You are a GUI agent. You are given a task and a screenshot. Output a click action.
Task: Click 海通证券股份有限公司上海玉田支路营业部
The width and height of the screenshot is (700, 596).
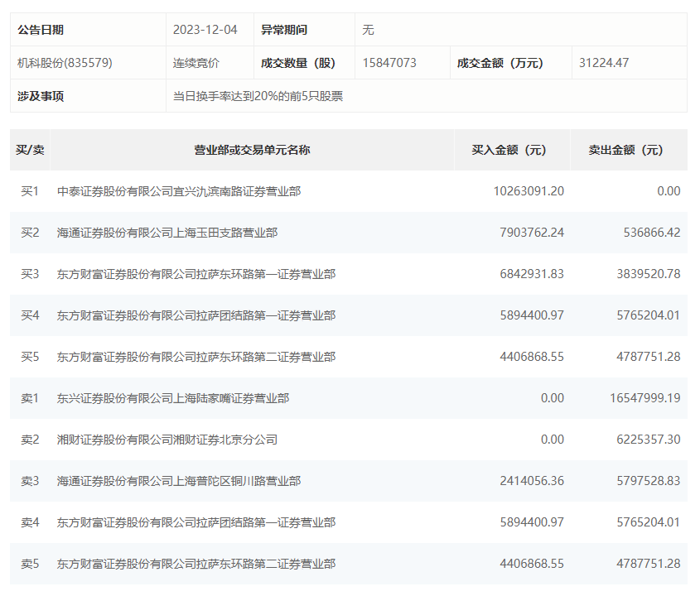coord(167,233)
